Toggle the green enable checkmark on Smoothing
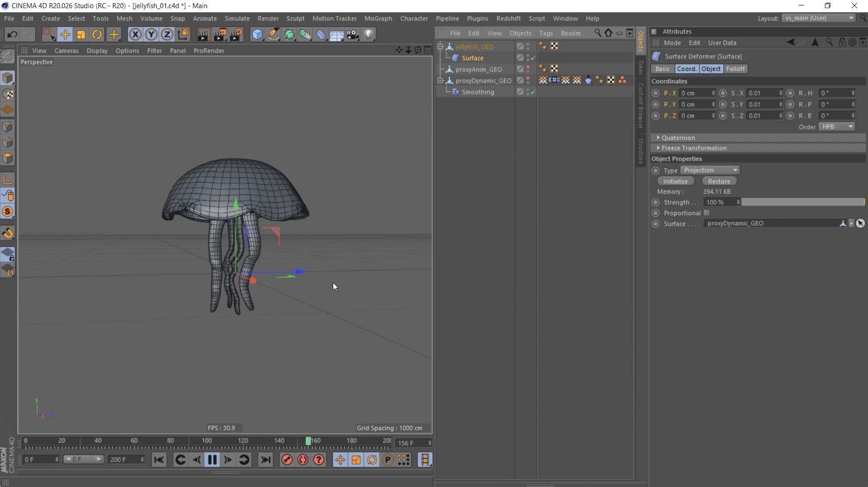Image resolution: width=868 pixels, height=487 pixels. [x=533, y=91]
